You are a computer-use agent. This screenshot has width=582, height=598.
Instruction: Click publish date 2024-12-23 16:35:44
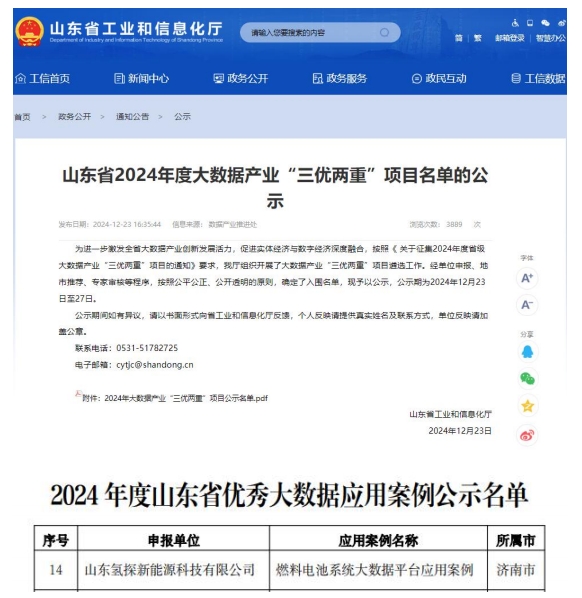coord(127,224)
